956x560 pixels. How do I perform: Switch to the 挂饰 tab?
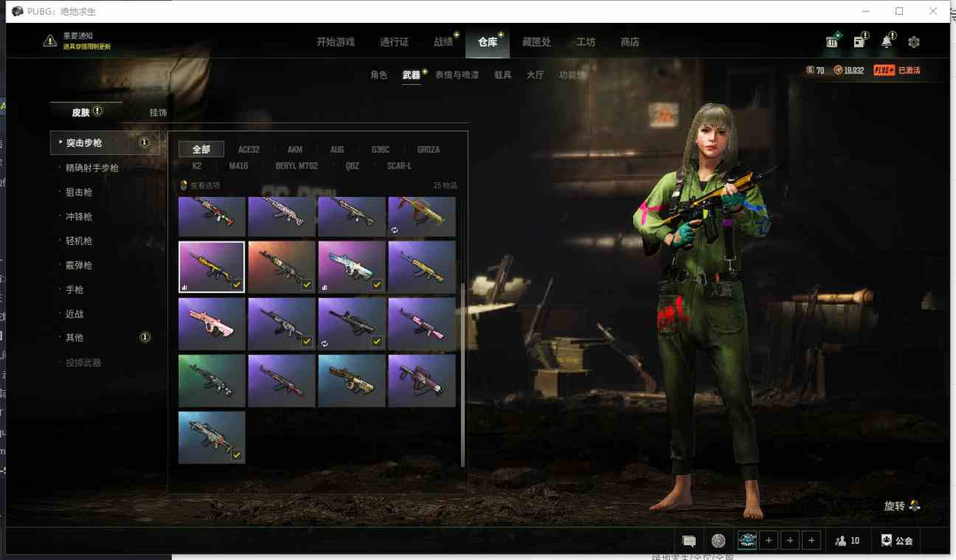(x=158, y=112)
